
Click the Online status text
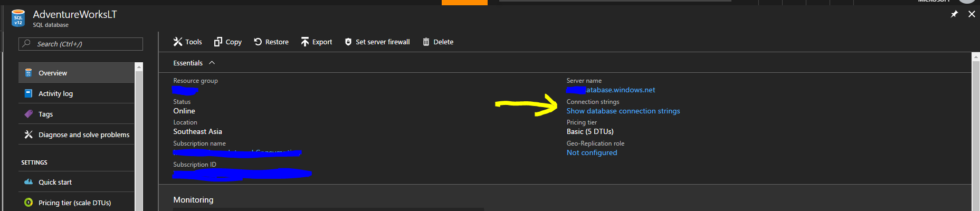pyautogui.click(x=184, y=111)
